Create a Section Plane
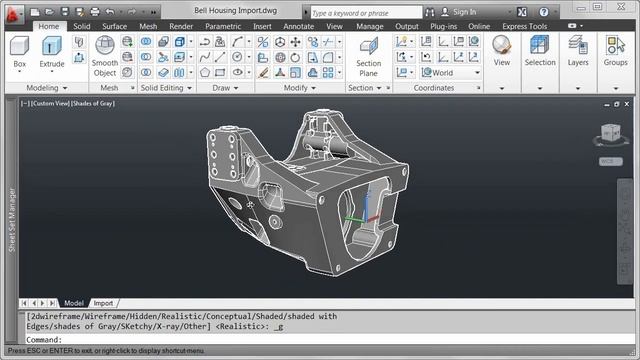This screenshot has height=360, width=640. coord(369,57)
